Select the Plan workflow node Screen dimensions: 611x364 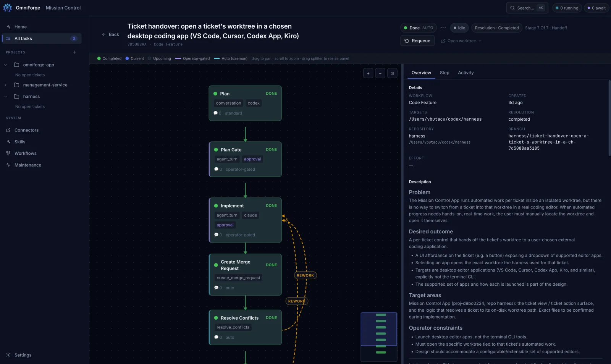coord(245,103)
